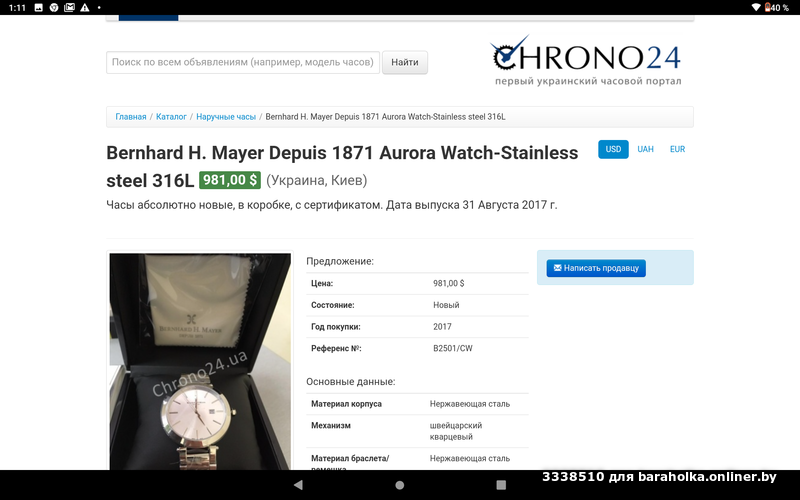Click the Предложение section heading

[x=340, y=261]
